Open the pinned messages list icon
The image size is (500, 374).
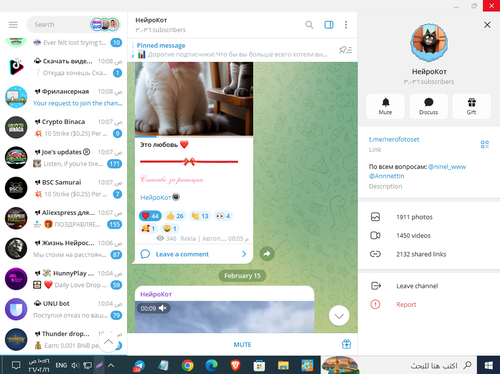[x=345, y=50]
